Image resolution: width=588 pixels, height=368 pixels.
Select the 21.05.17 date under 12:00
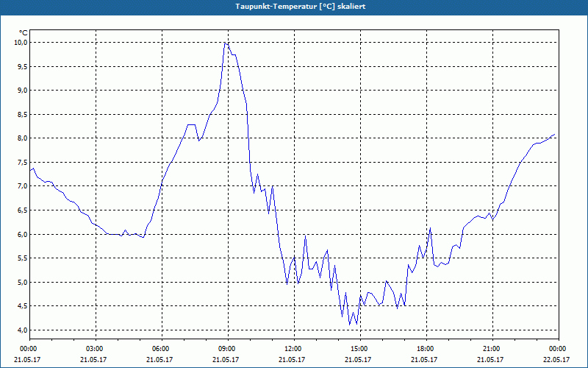(291, 359)
